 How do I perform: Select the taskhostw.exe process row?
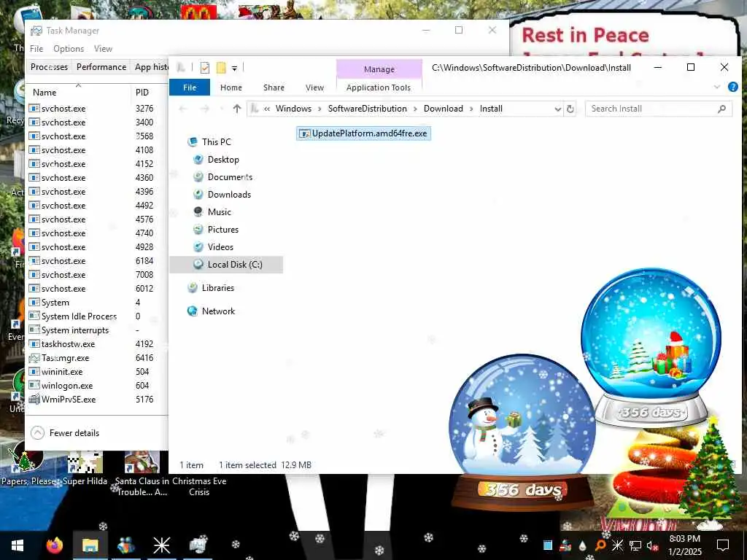(x=97, y=344)
